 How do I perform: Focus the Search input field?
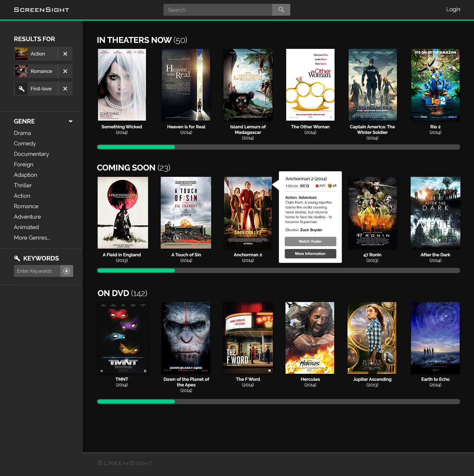(218, 10)
